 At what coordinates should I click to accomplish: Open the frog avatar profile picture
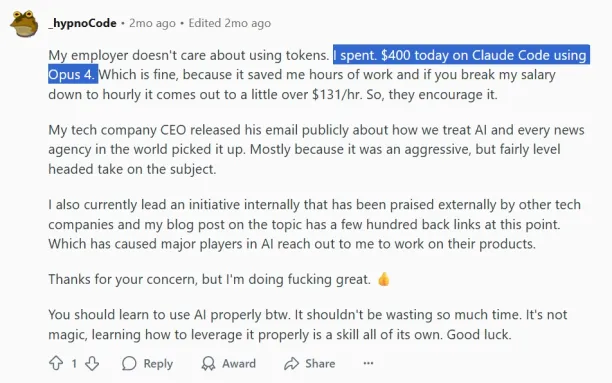click(24, 23)
